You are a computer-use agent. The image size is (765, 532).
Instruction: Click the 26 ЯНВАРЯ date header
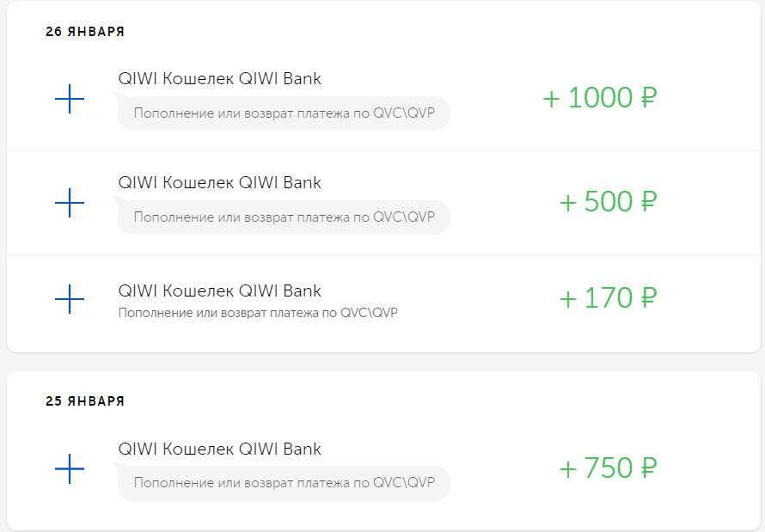coord(85,32)
